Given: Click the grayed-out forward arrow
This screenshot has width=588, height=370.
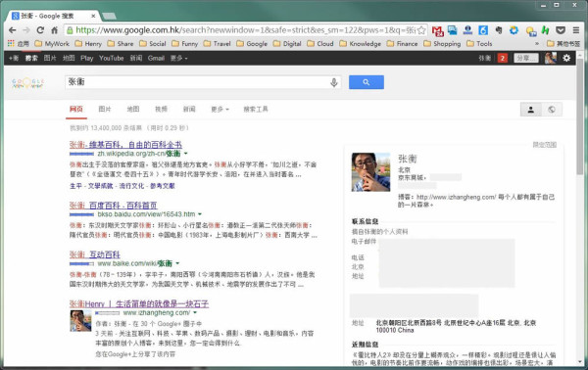Looking at the screenshot, I should [26, 30].
